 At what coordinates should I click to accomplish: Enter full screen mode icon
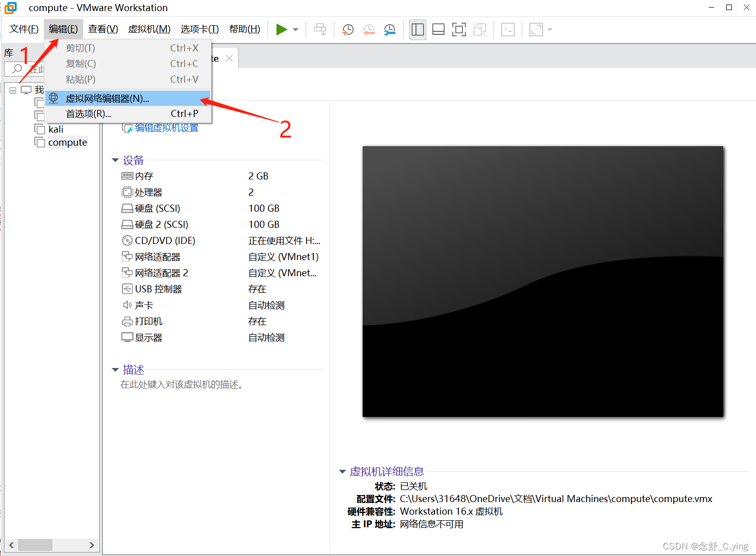click(x=459, y=30)
